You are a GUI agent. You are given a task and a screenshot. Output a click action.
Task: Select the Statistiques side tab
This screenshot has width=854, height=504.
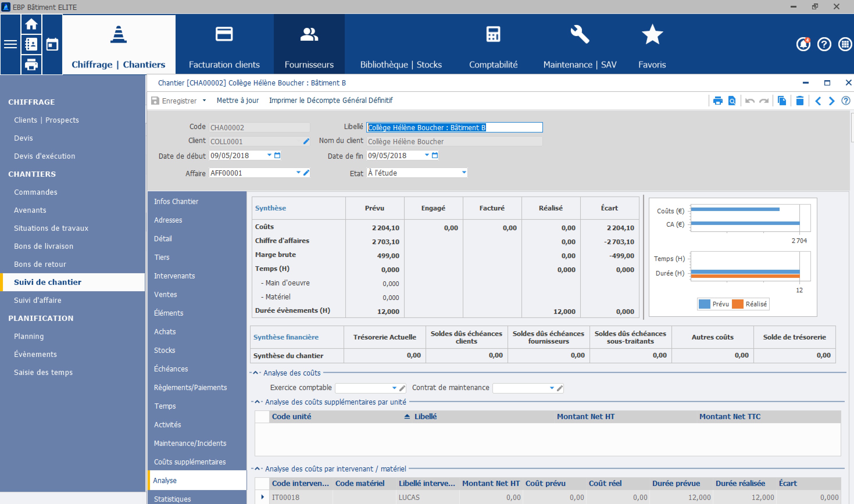[x=172, y=498]
